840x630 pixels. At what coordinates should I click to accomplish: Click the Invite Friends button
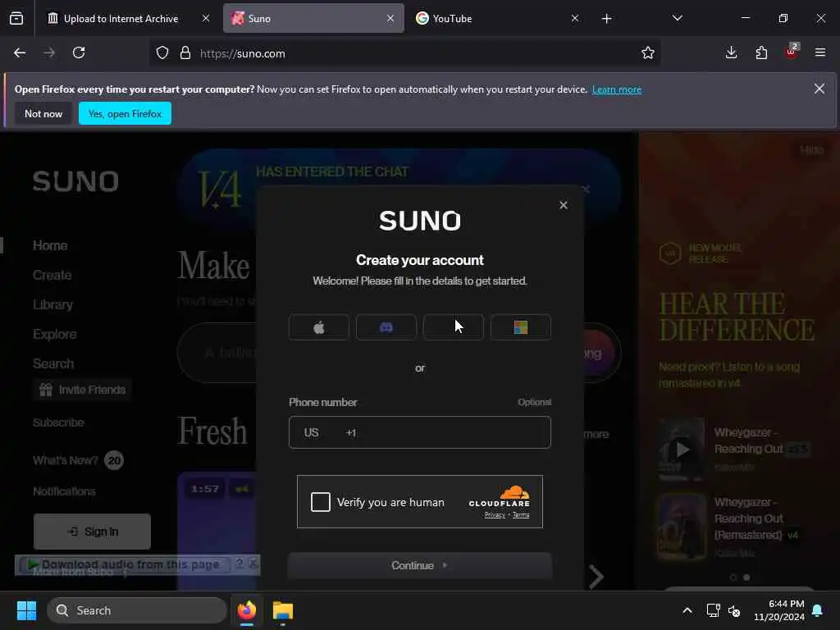point(83,390)
